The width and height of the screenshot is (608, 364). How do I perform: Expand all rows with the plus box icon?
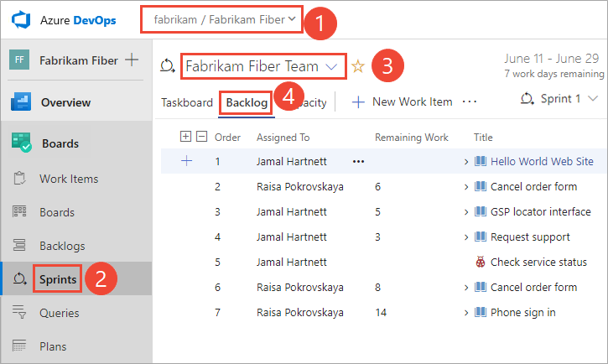[185, 137]
